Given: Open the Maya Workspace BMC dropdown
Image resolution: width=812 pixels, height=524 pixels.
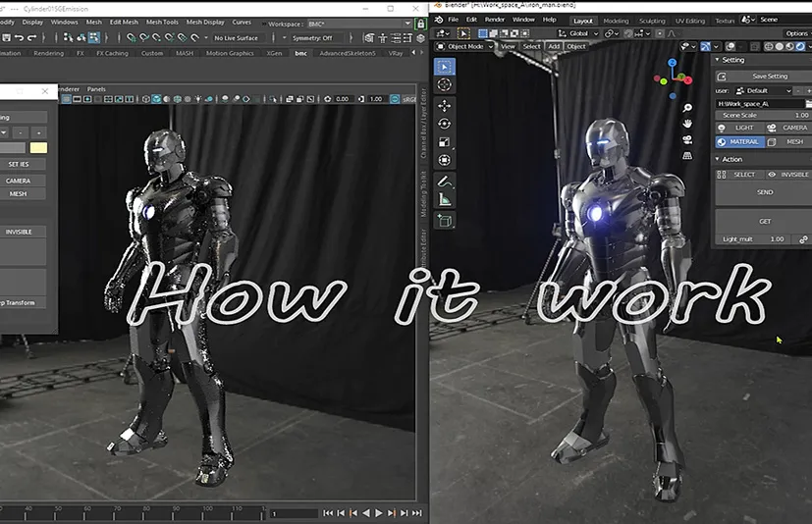Looking at the screenshot, I should click(x=359, y=24).
